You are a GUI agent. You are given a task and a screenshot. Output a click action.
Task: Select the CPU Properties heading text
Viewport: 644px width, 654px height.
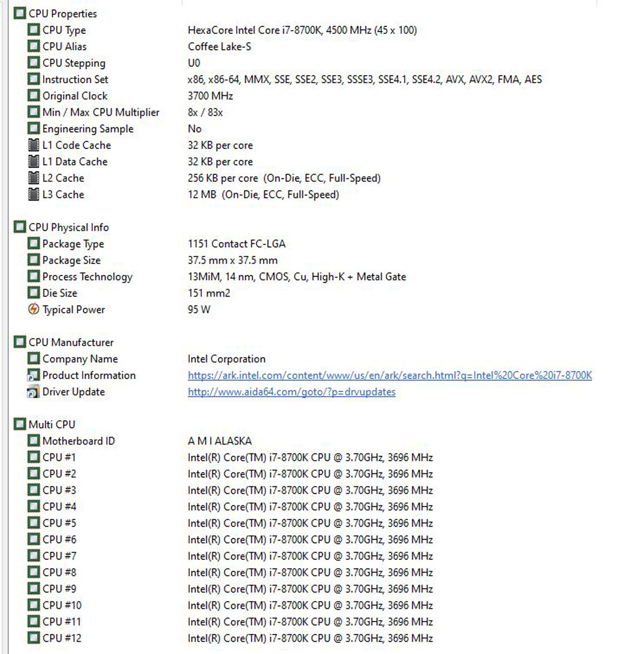[x=63, y=14]
